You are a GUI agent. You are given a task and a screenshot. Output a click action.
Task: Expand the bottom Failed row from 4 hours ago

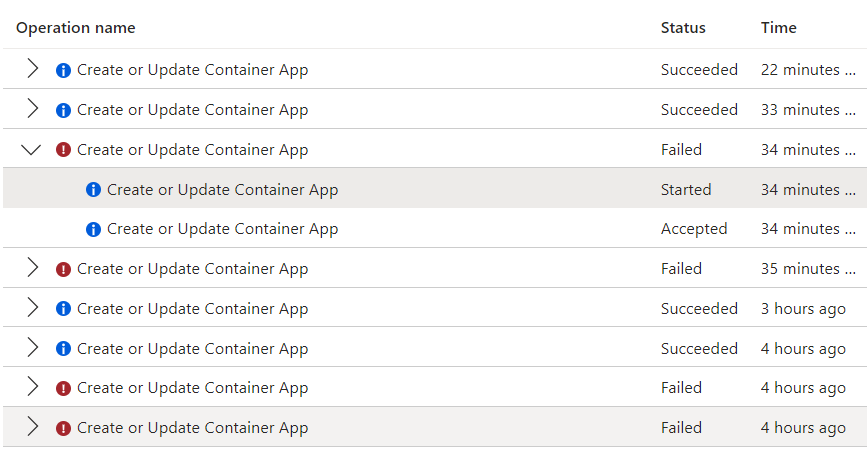coord(33,427)
